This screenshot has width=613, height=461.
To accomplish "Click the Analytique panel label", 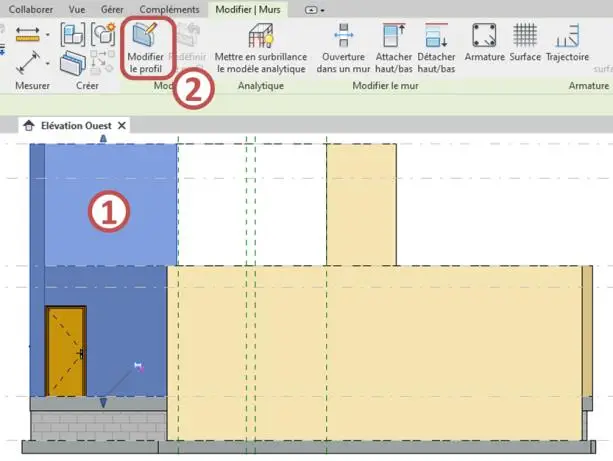I will pos(261,85).
